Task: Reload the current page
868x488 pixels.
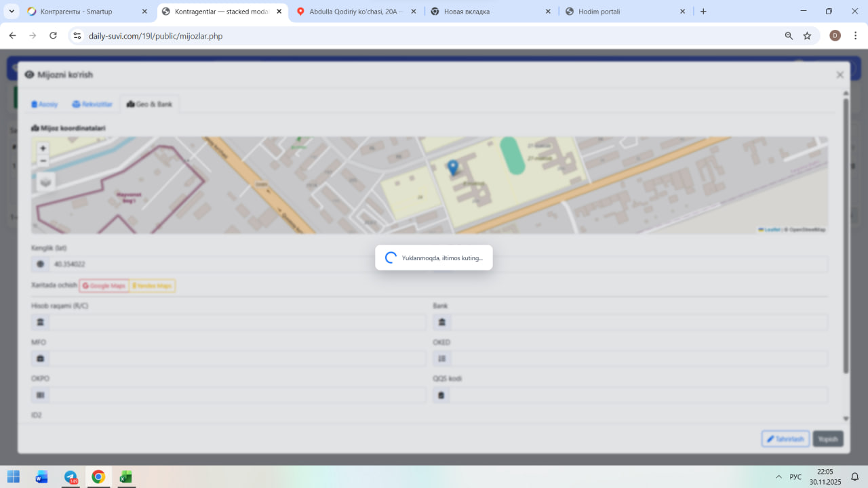Action: [54, 36]
